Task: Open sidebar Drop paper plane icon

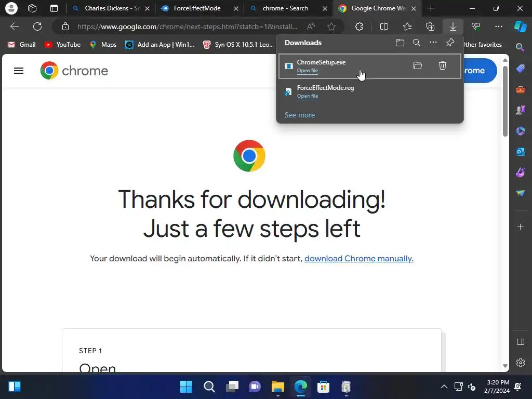Action: point(520,193)
